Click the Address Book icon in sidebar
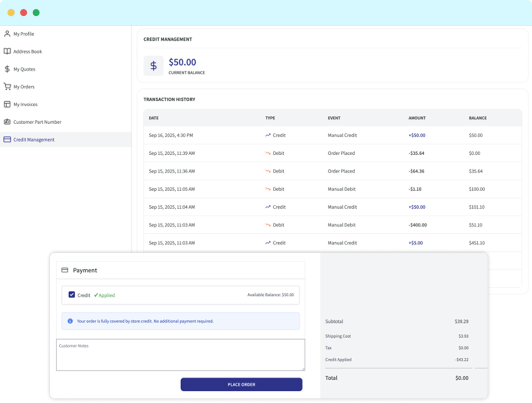 pos(7,52)
